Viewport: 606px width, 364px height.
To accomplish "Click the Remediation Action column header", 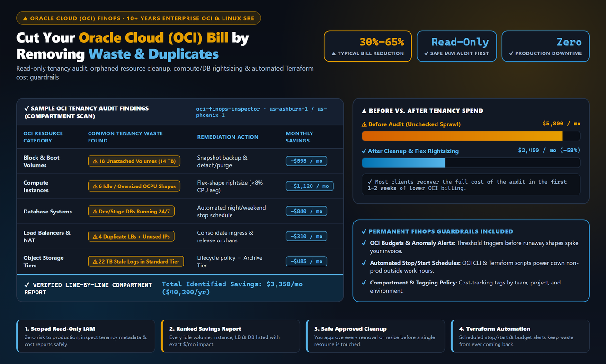I will 228,137.
